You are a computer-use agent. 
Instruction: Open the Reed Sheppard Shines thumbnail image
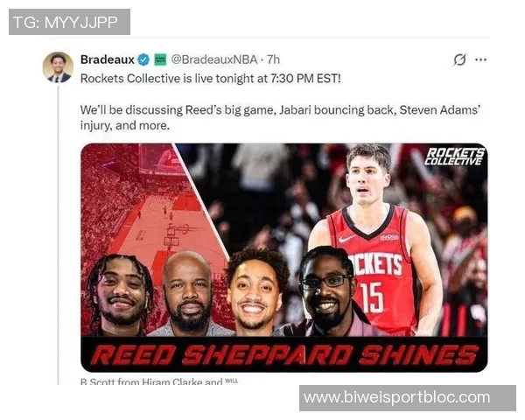click(x=283, y=257)
